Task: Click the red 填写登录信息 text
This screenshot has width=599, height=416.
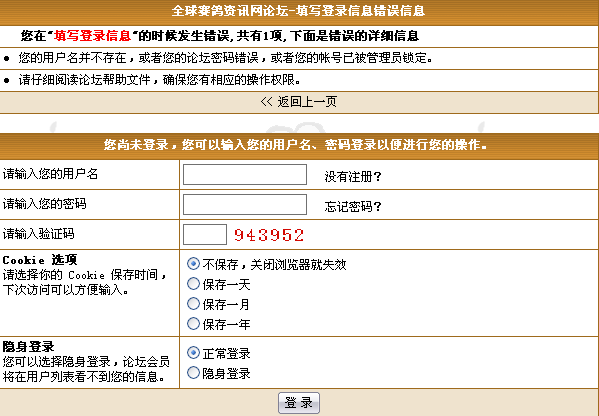Action: 92,36
